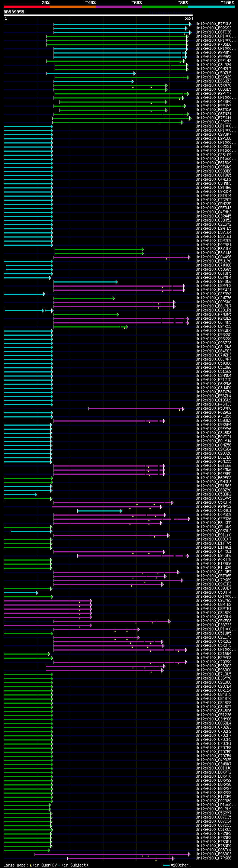Click the label UniRef100_O04496

coord(213,257)
